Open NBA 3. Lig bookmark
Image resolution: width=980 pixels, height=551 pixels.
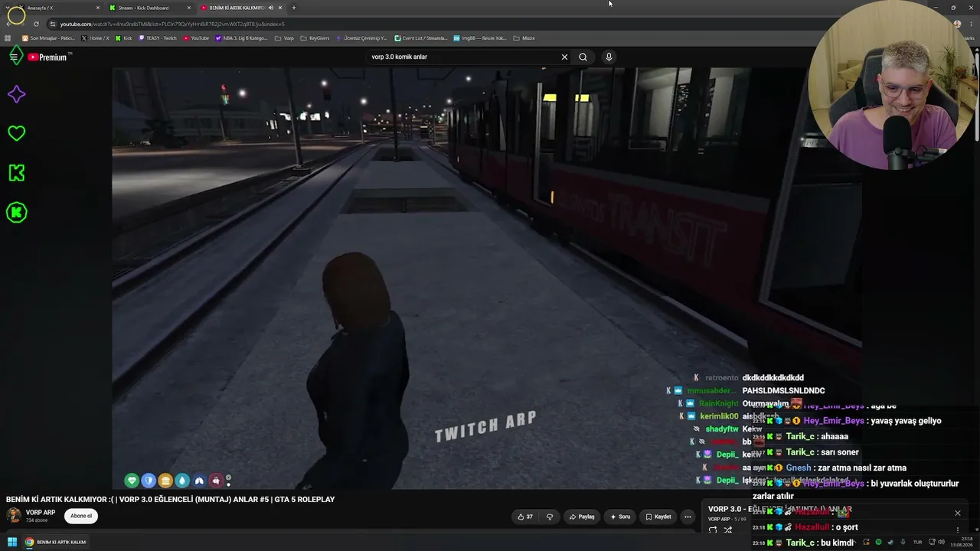pyautogui.click(x=241, y=38)
